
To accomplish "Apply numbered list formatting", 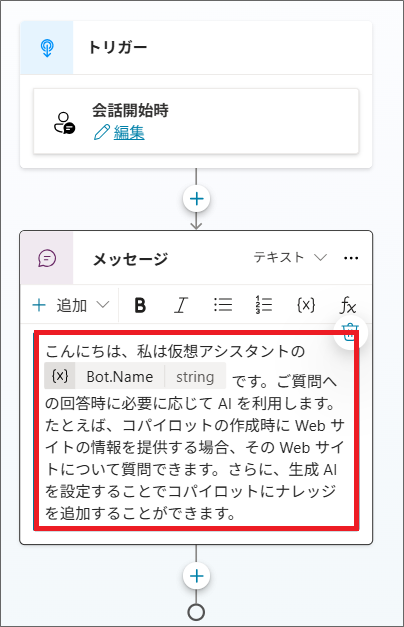I will 264,305.
